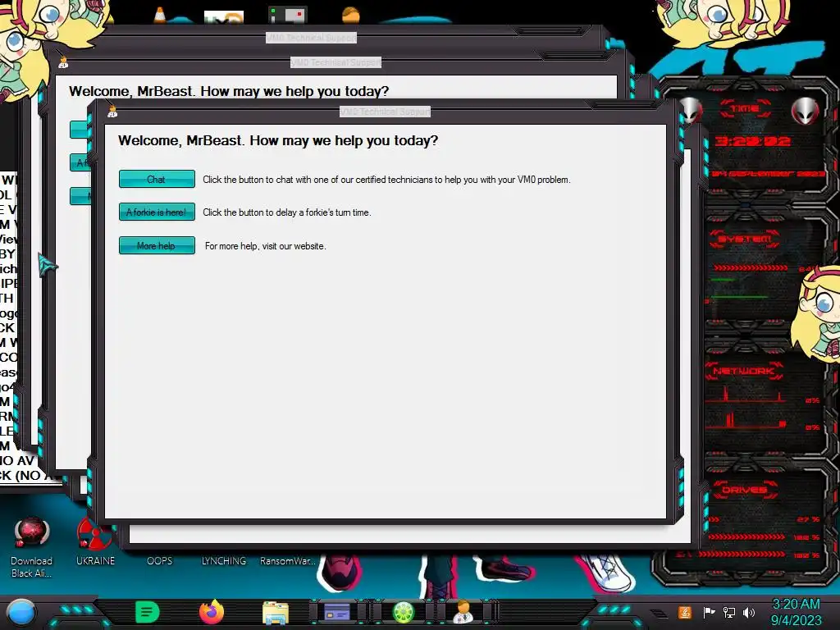Click the front window's Welcome, MrBeast heading

click(278, 140)
